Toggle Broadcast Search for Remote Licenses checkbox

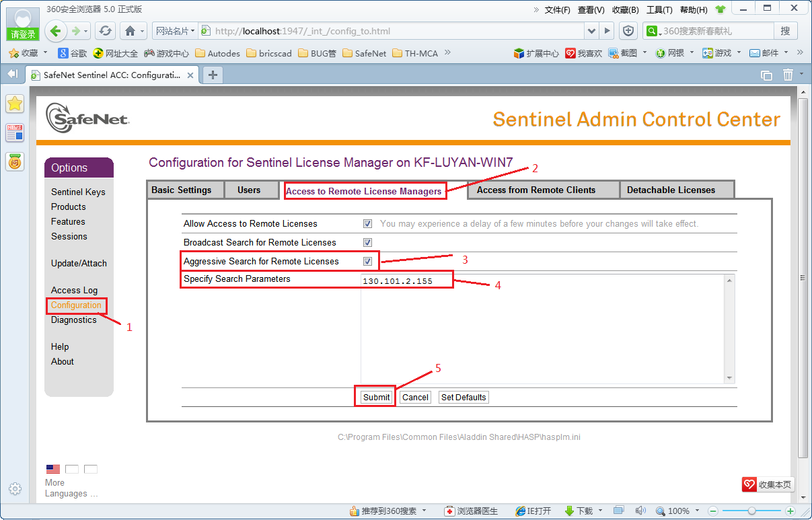click(x=368, y=243)
